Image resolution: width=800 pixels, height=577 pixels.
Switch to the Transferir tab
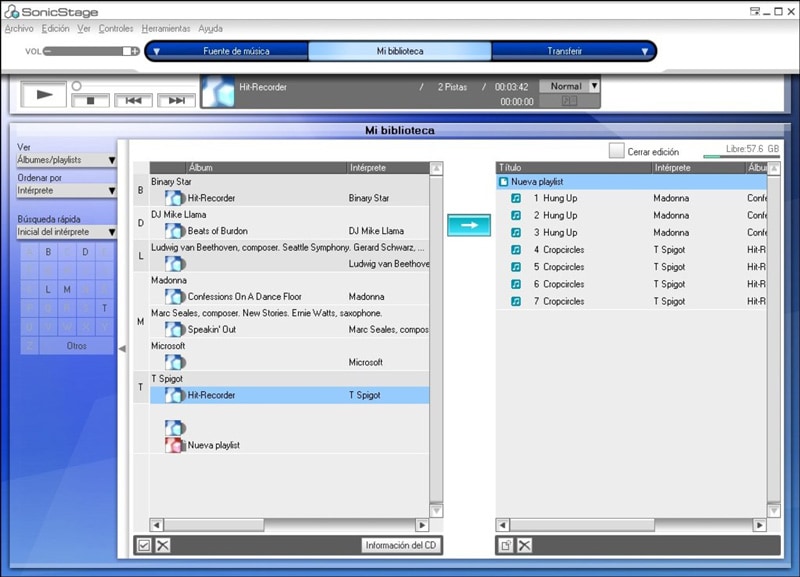[564, 51]
